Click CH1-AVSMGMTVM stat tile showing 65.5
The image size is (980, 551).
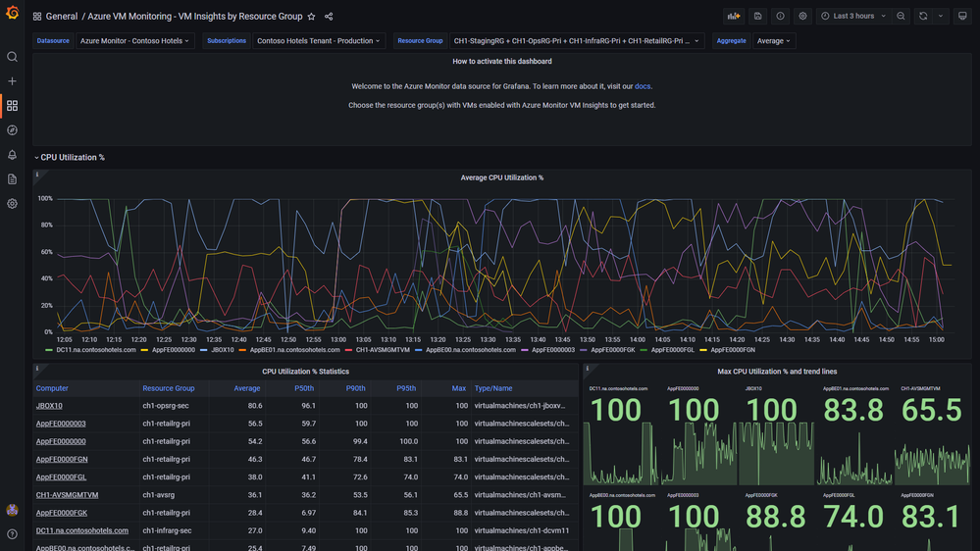pos(933,434)
